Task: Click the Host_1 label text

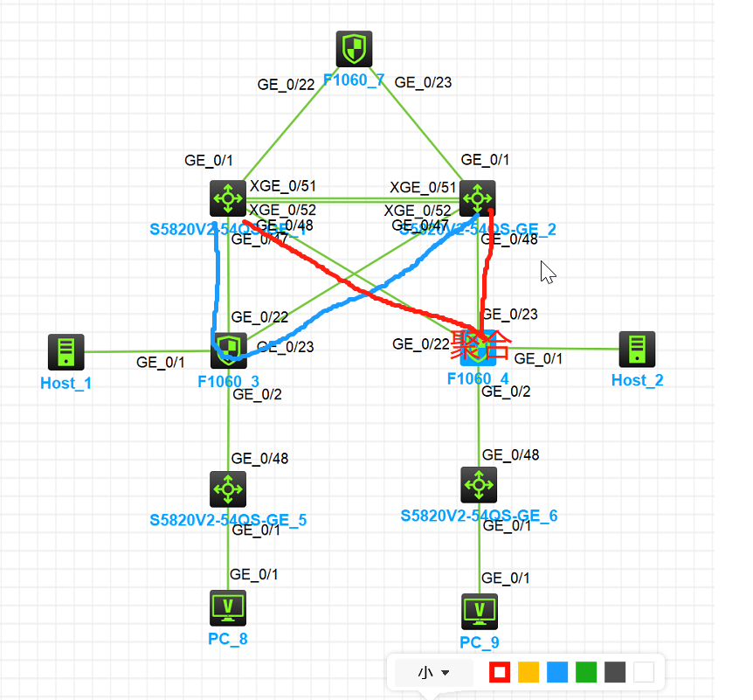Action: point(66,384)
